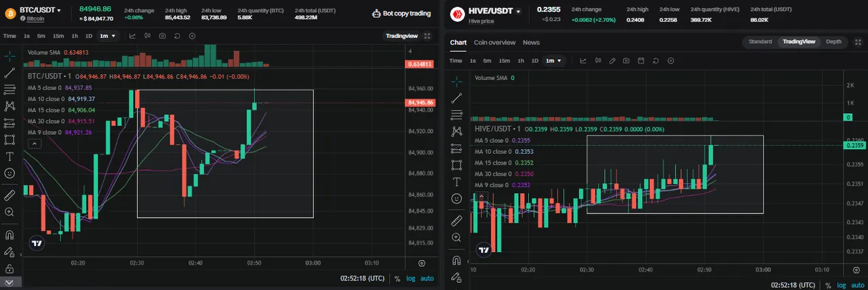Toggle log scale on HIVE chart
This screenshot has height=290, width=868.
[x=841, y=285]
